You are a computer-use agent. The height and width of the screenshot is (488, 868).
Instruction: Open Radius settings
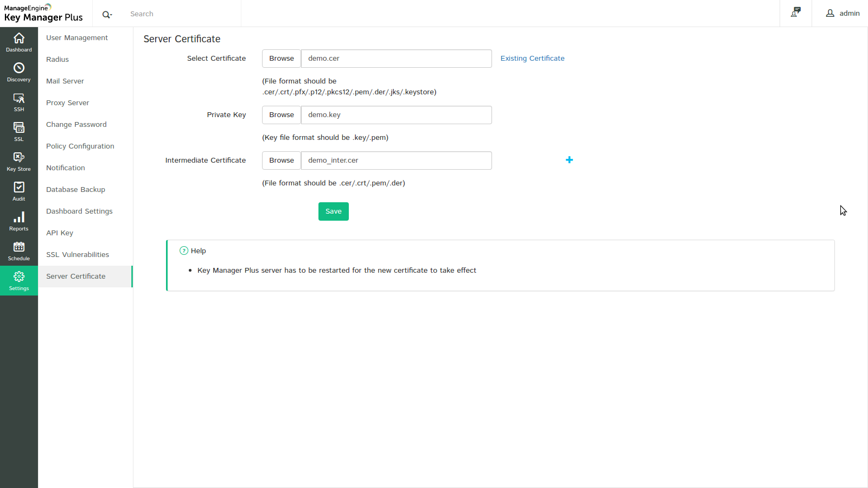58,60
